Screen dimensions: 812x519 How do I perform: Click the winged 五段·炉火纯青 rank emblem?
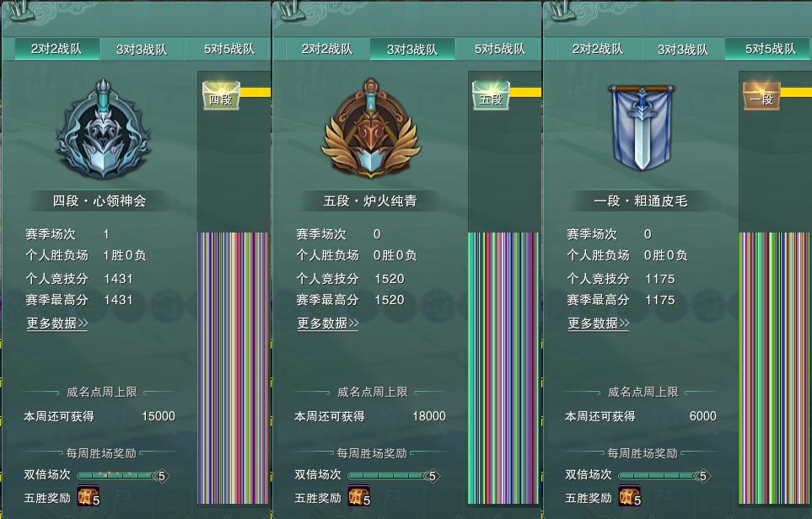pyautogui.click(x=371, y=128)
